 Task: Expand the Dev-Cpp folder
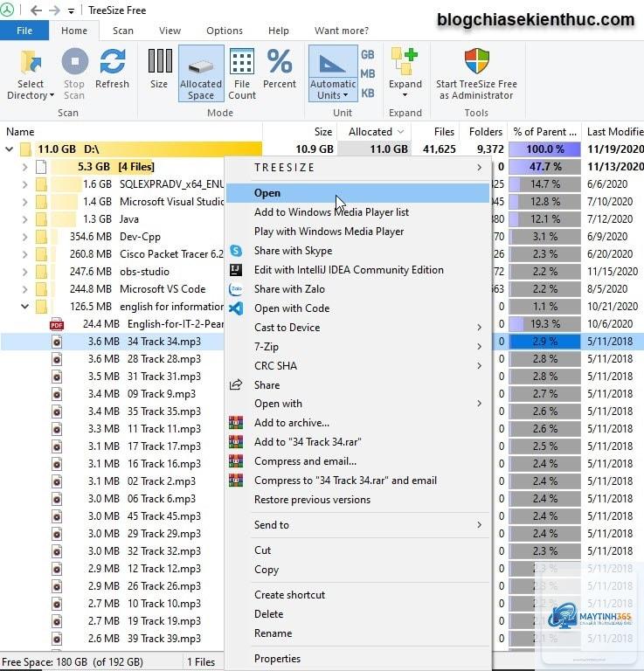point(24,237)
